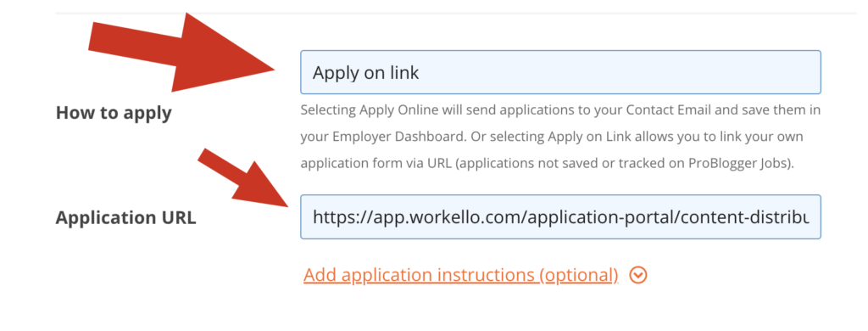Open the 'Apply on link' selection box
Screen dimensions: 868x331
click(560, 72)
